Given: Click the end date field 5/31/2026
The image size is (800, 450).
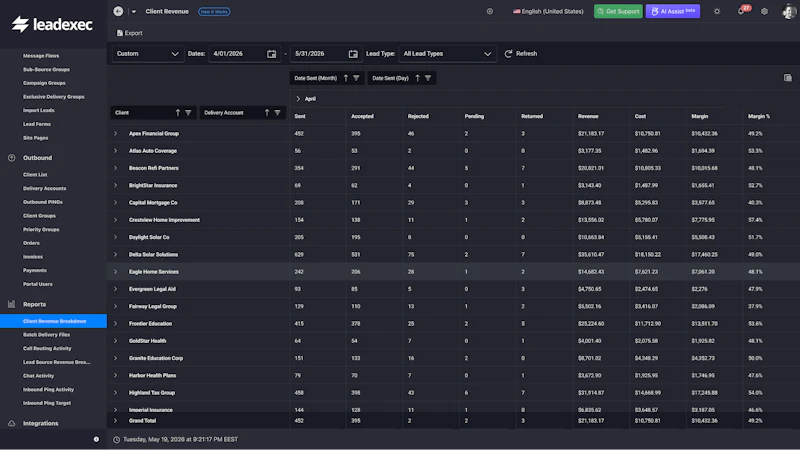Looking at the screenshot, I should pyautogui.click(x=319, y=54).
